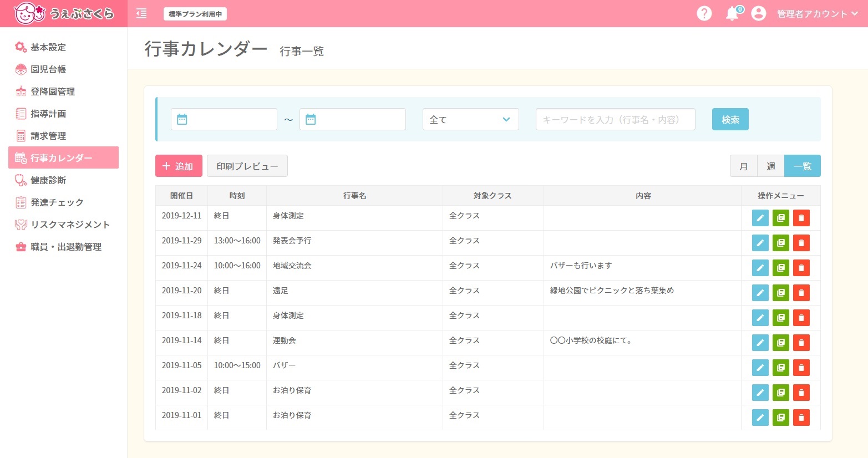This screenshot has width=868, height=458.
Task: Click the 標準プラン利用中 badge
Action: [195, 14]
